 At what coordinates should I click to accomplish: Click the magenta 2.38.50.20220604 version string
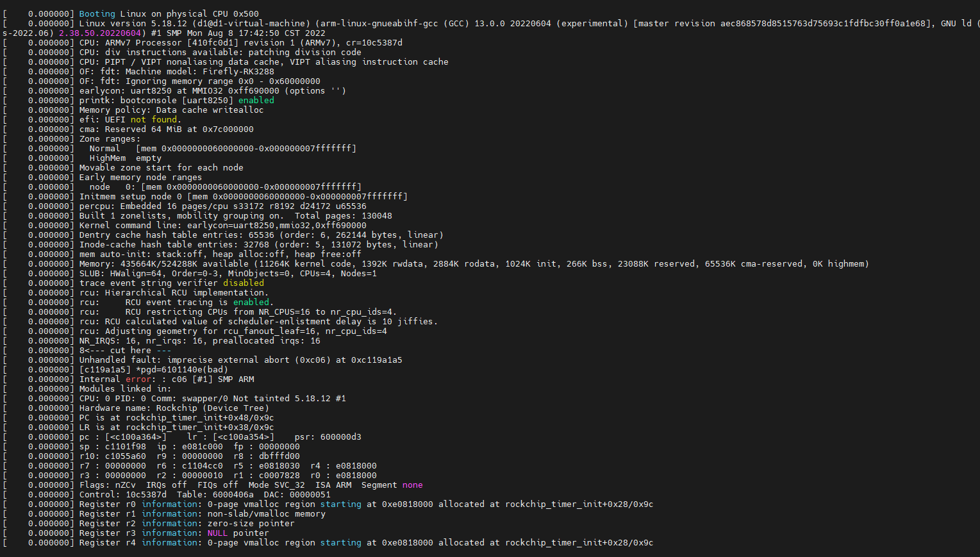(100, 33)
